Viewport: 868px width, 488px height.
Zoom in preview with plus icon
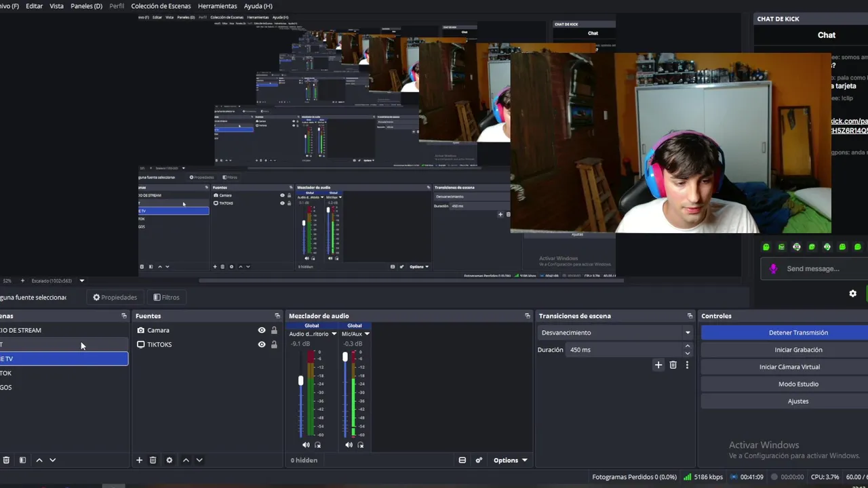[22, 281]
